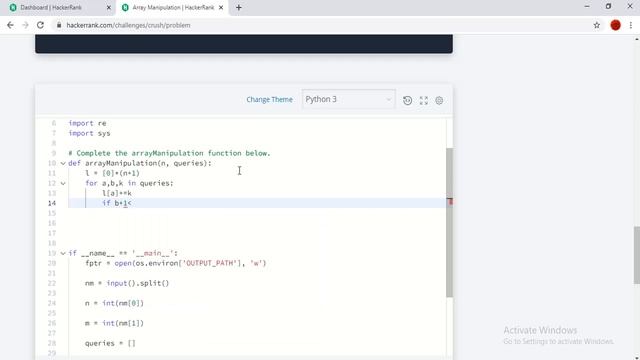Screen dimensions: 640x360
Task: Close the Dashboard | HackerRank tab
Action: pyautogui.click(x=109, y=7)
